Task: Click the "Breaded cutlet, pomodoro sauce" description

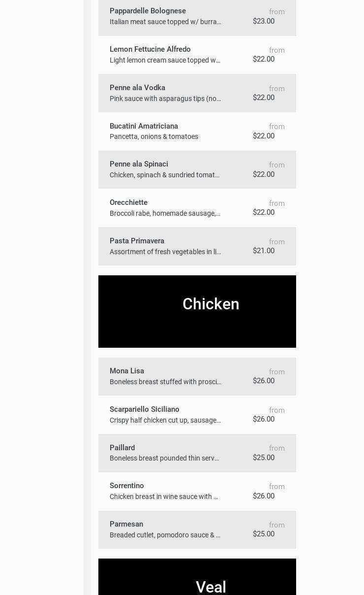Action: pos(165,535)
